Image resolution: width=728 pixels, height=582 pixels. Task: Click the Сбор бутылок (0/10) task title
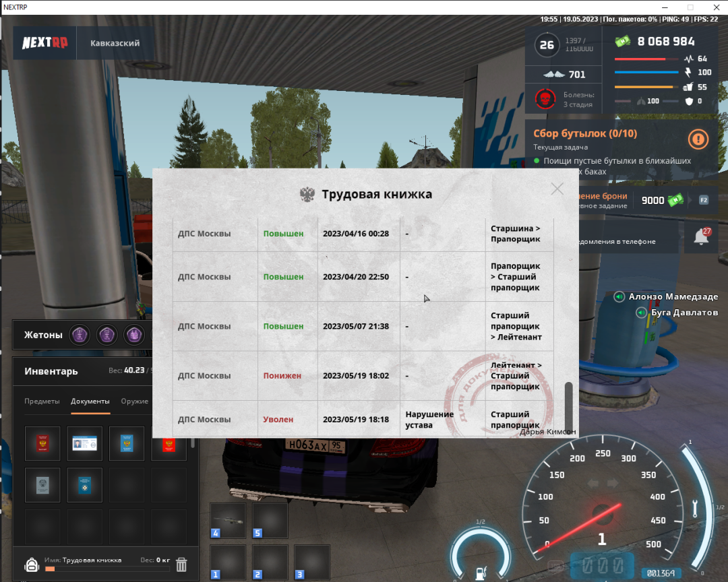[x=585, y=133]
